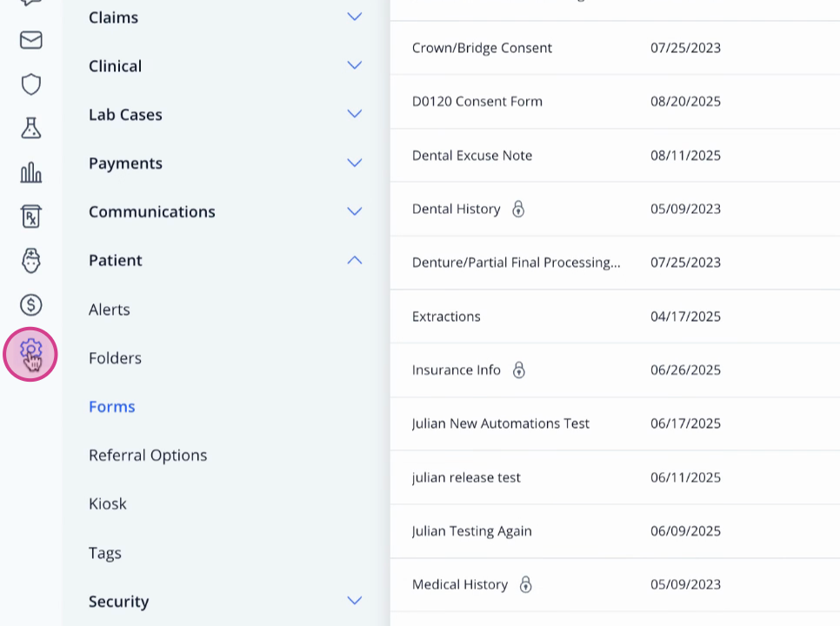Open the Crown/Bridge Consent form

615,48
